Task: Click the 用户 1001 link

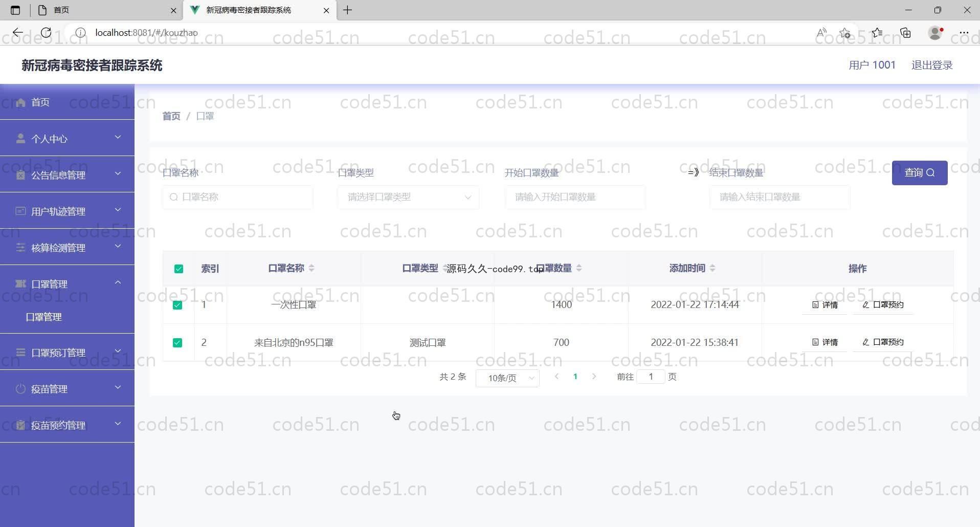Action: 872,65
